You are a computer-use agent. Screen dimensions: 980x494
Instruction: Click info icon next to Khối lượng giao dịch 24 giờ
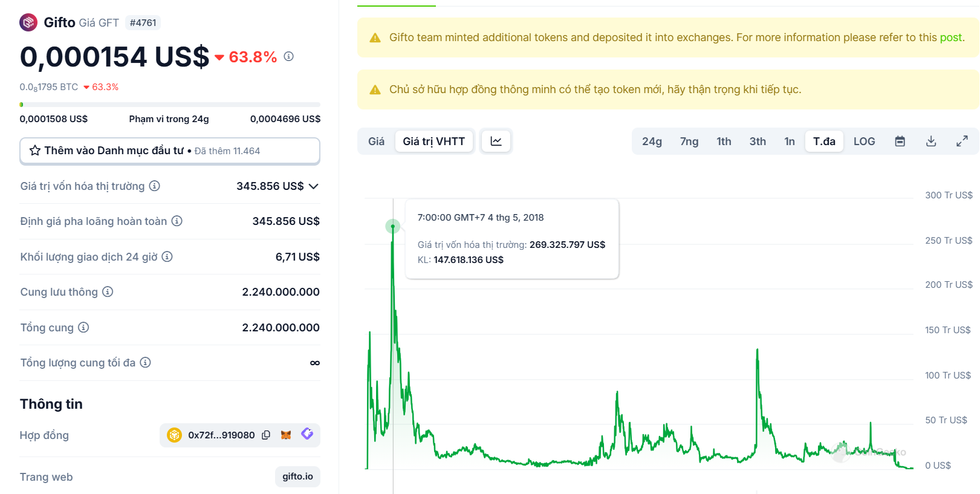coord(167,256)
